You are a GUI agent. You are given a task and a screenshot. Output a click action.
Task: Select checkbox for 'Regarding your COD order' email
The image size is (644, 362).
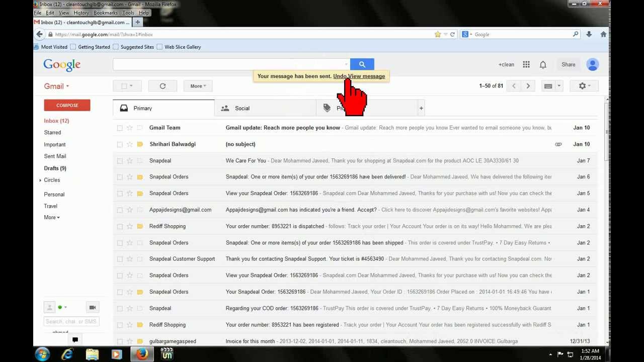pos(120,308)
